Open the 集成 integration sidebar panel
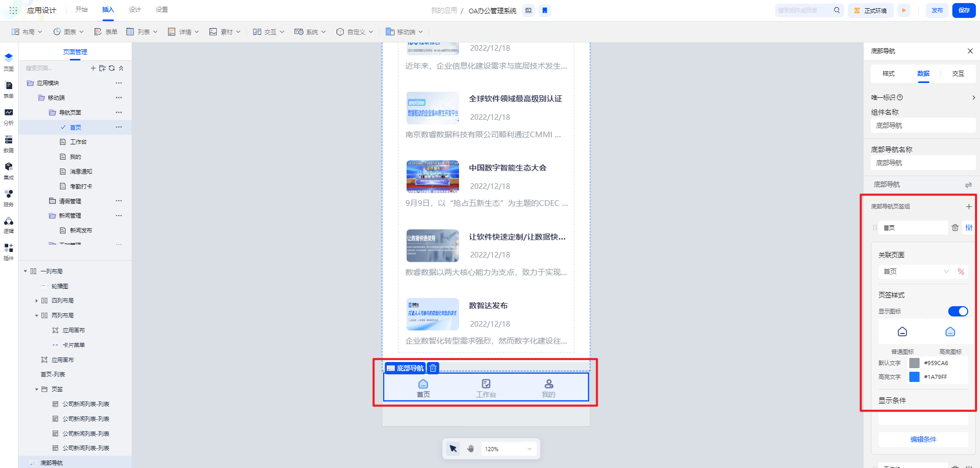This screenshot has width=980, height=468. coord(9,171)
